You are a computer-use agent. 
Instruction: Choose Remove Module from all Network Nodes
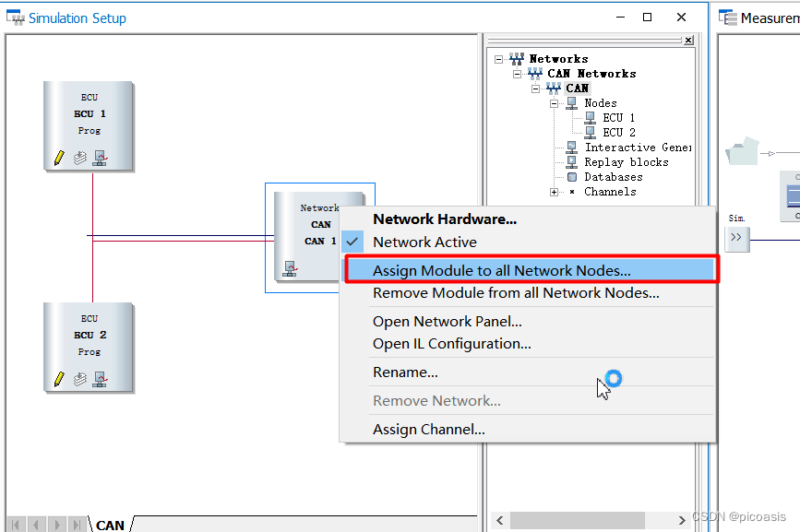[x=529, y=293]
